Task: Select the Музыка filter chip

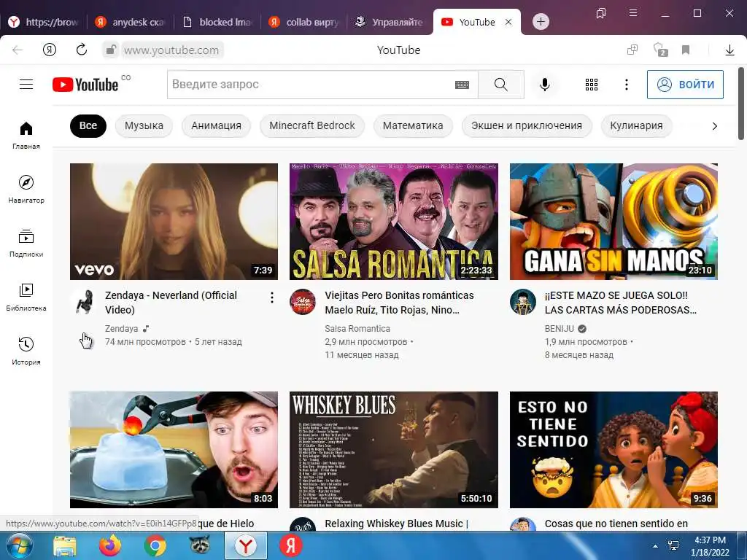Action: click(144, 125)
